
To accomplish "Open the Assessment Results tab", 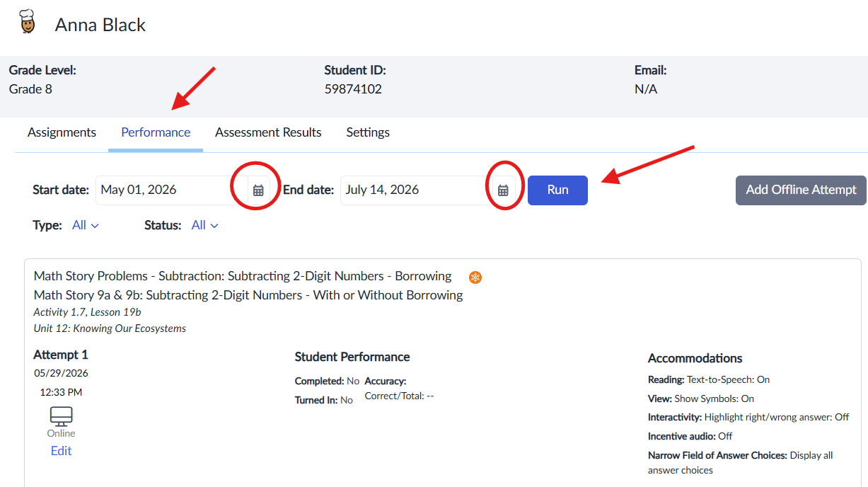I will 268,132.
